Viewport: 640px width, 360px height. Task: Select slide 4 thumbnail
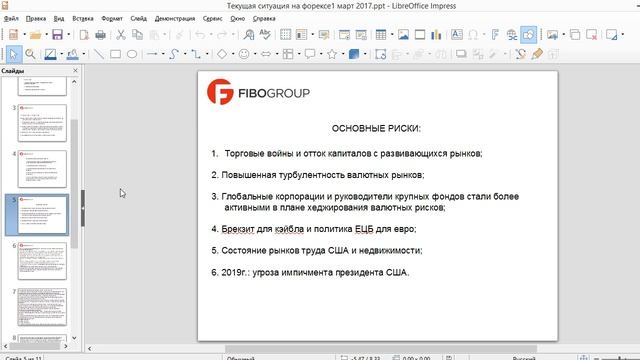click(x=42, y=169)
